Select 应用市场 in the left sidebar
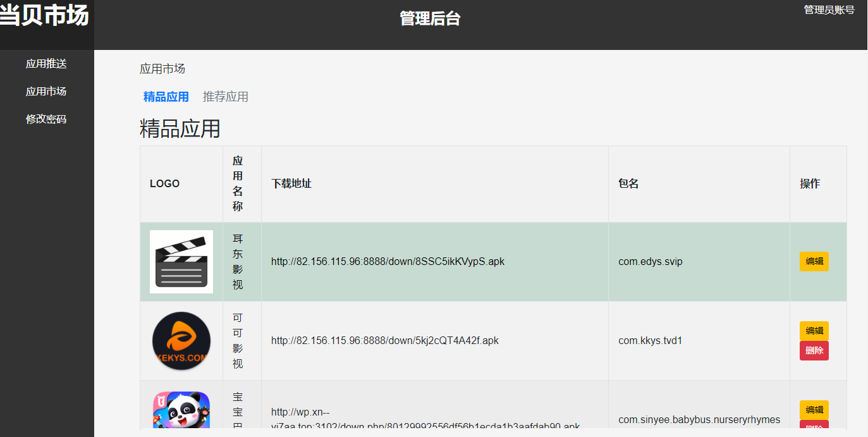The height and width of the screenshot is (437, 868). (x=45, y=91)
